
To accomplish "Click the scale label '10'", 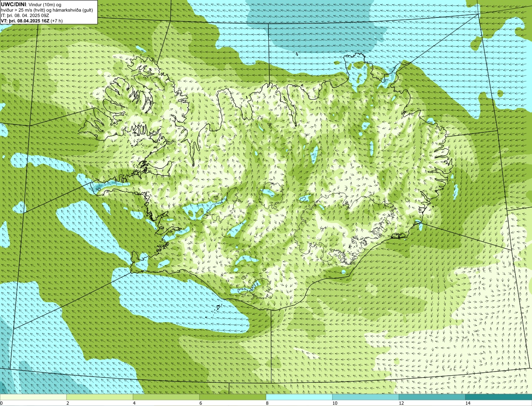I will pos(335,403).
